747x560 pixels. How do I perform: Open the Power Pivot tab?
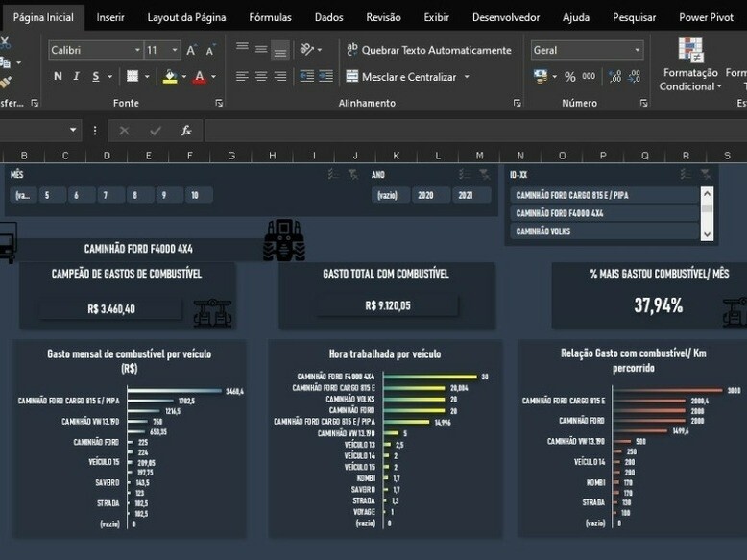pyautogui.click(x=706, y=17)
